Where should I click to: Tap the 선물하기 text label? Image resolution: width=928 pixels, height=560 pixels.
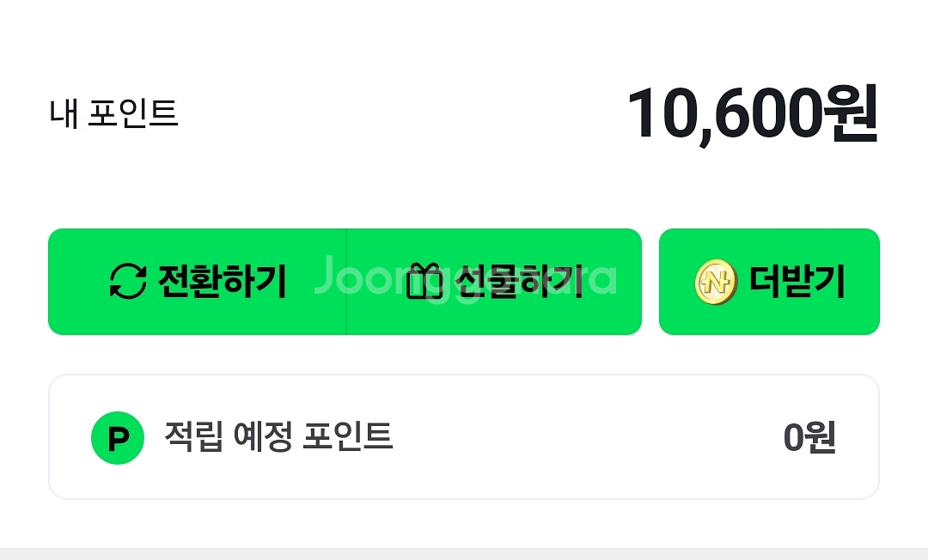pyautogui.click(x=519, y=282)
